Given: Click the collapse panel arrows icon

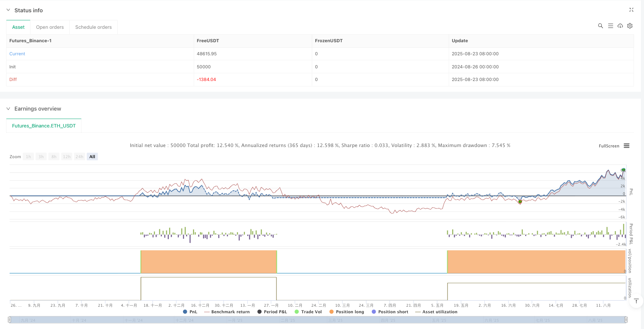Looking at the screenshot, I should pos(631,10).
